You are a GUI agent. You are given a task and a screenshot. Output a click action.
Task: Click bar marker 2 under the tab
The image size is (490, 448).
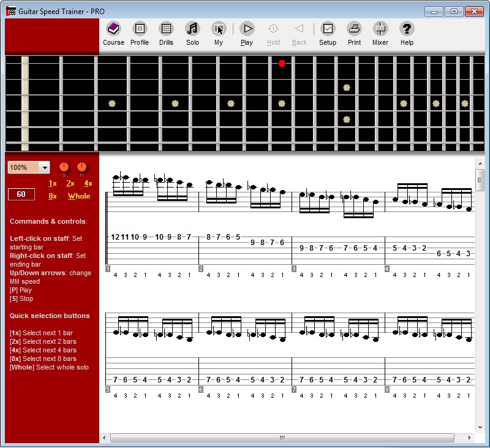coord(201,269)
